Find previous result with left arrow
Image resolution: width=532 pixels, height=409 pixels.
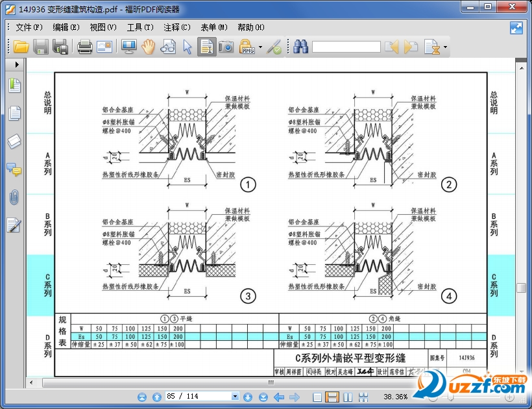tap(391, 47)
